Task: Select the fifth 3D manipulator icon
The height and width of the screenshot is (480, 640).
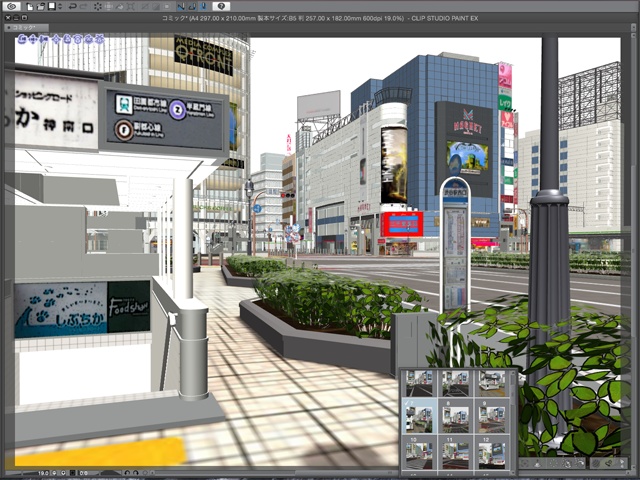Action: (67, 39)
